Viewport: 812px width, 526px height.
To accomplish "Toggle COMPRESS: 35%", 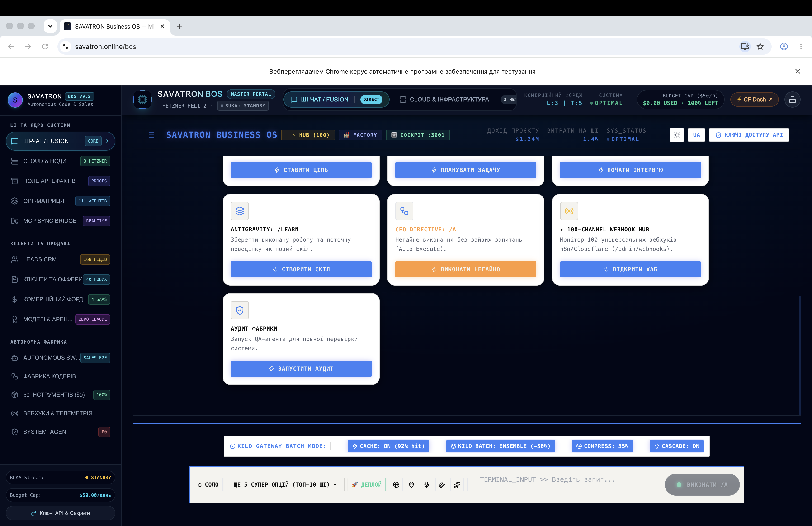I will point(602,446).
